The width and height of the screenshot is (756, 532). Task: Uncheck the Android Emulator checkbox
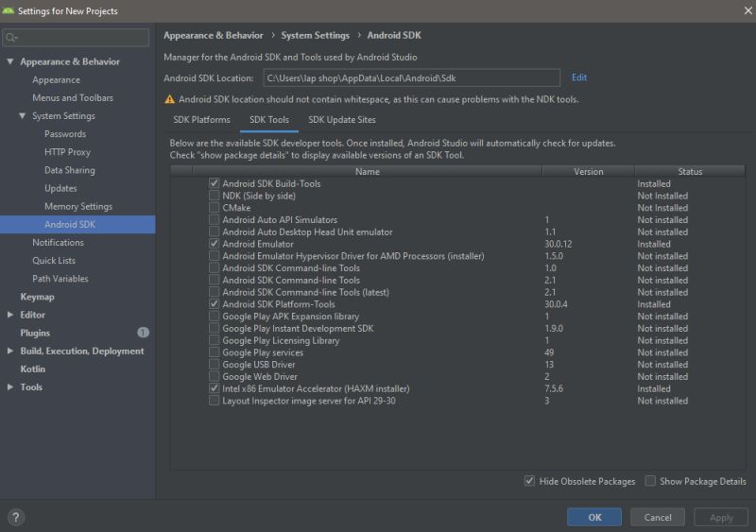coord(215,244)
